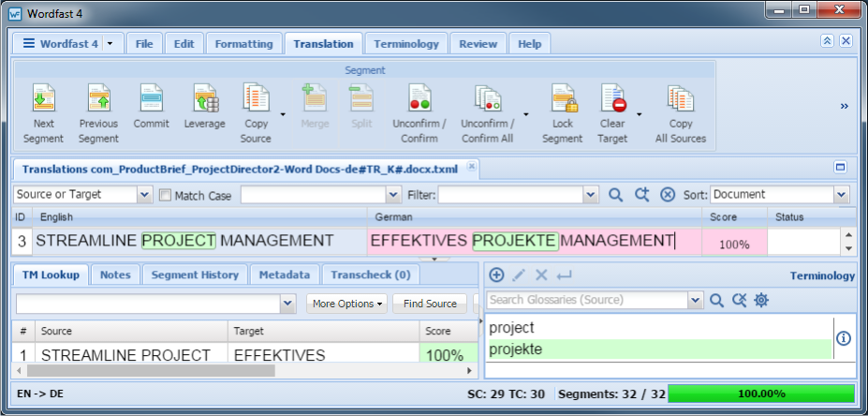Click the Leverage icon
The image size is (868, 416).
(205, 98)
